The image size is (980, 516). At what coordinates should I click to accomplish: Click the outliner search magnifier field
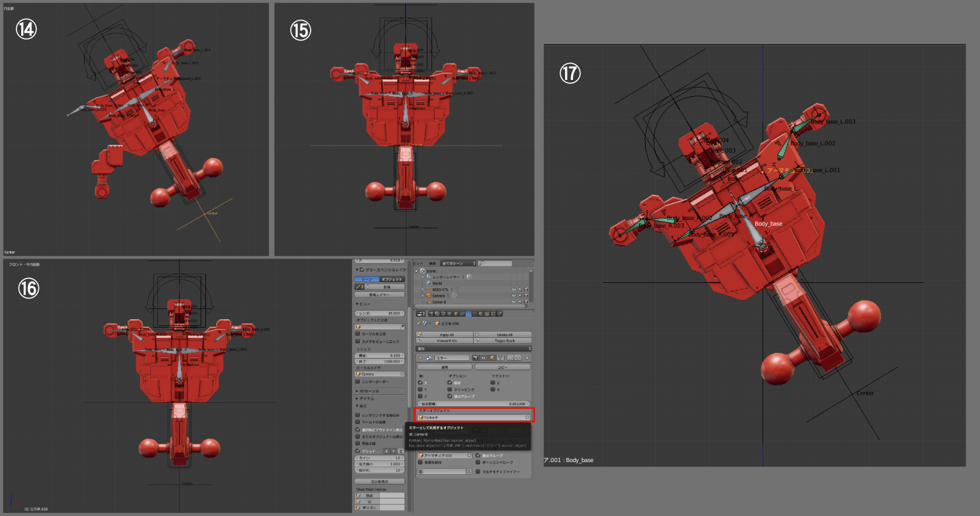point(495,263)
